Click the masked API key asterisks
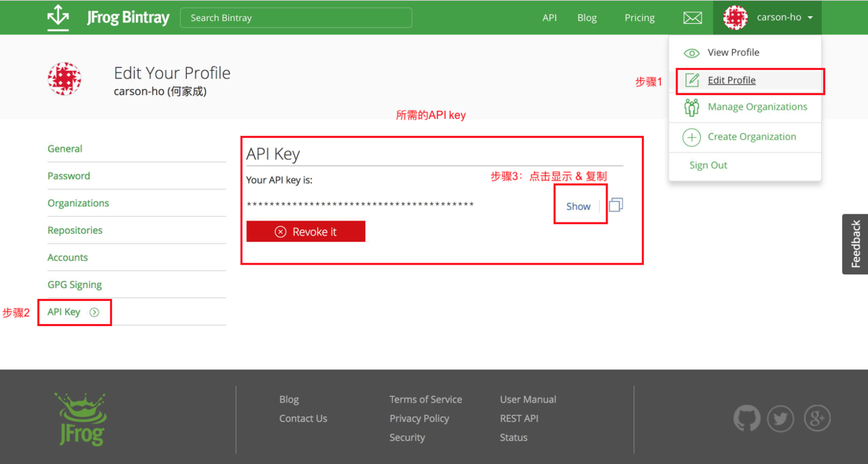The width and height of the screenshot is (868, 464). (x=360, y=204)
